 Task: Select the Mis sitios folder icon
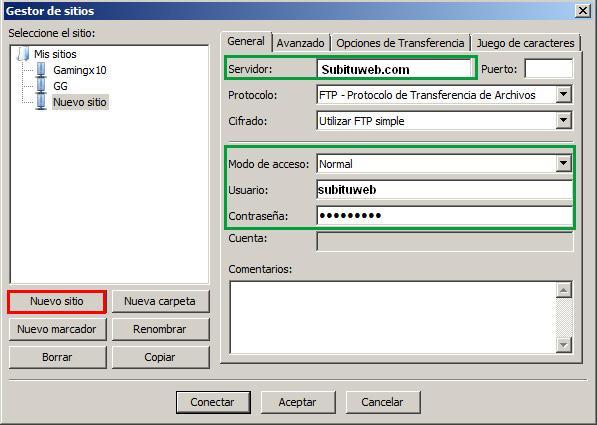coord(23,54)
